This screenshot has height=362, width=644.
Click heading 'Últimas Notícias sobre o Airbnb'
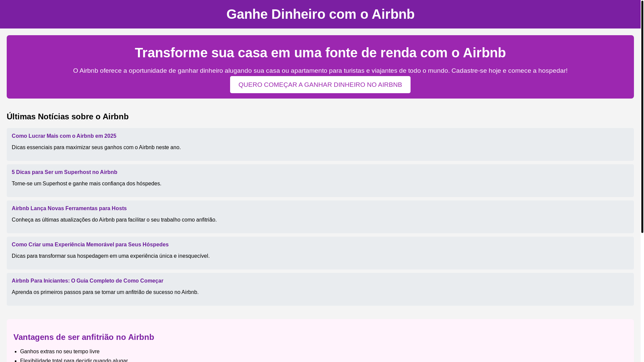pyautogui.click(x=68, y=116)
